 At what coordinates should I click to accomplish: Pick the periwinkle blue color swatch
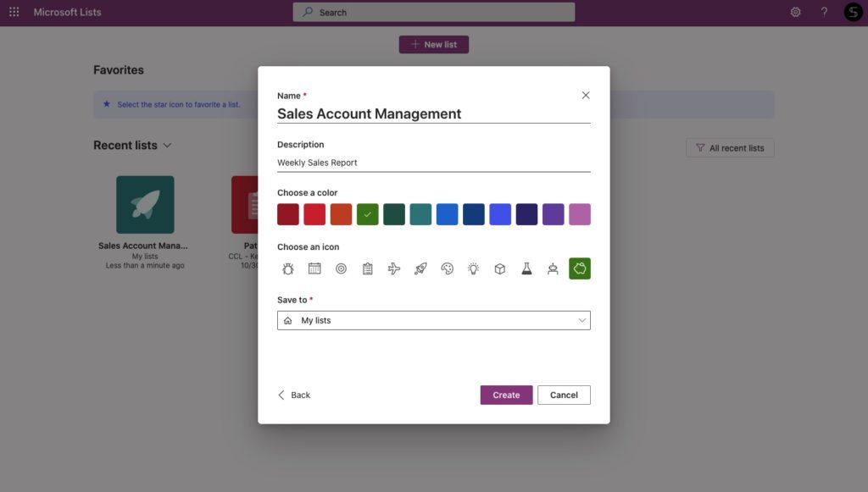500,214
